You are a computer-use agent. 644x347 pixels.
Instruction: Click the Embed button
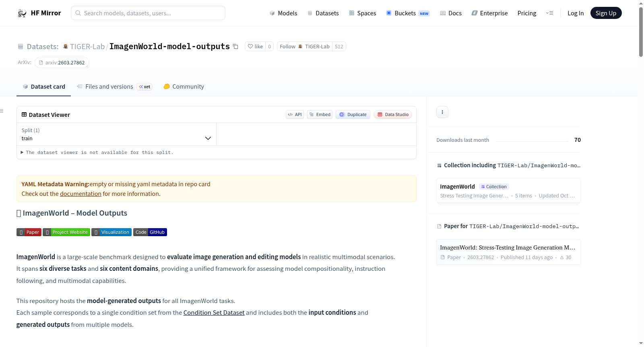(x=320, y=114)
